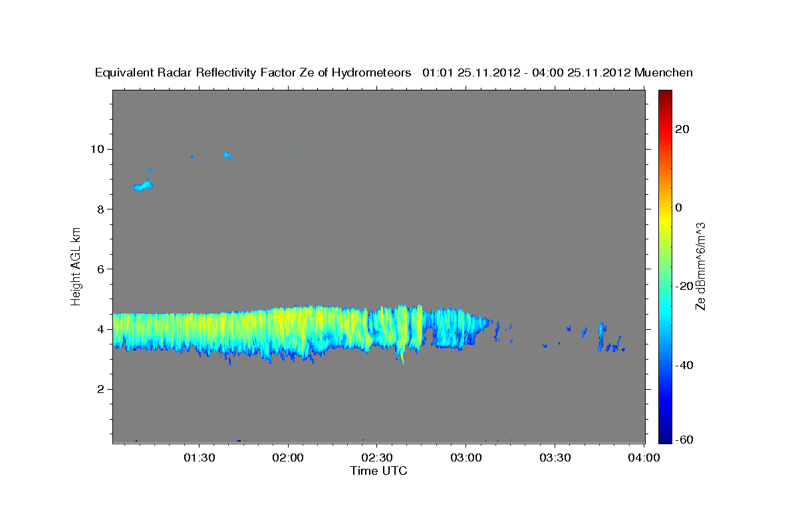Click the colorbar tick value -60

pos(683,440)
